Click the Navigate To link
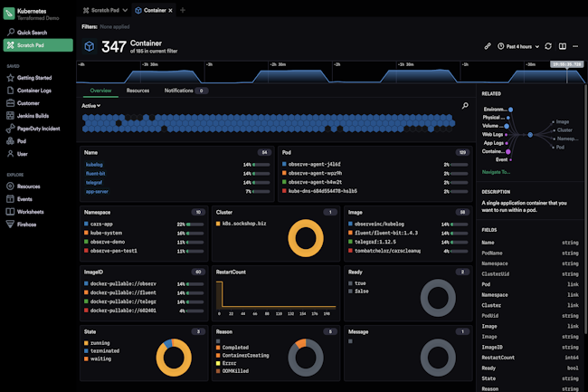Screen dimensions: 588x392 (x=496, y=171)
